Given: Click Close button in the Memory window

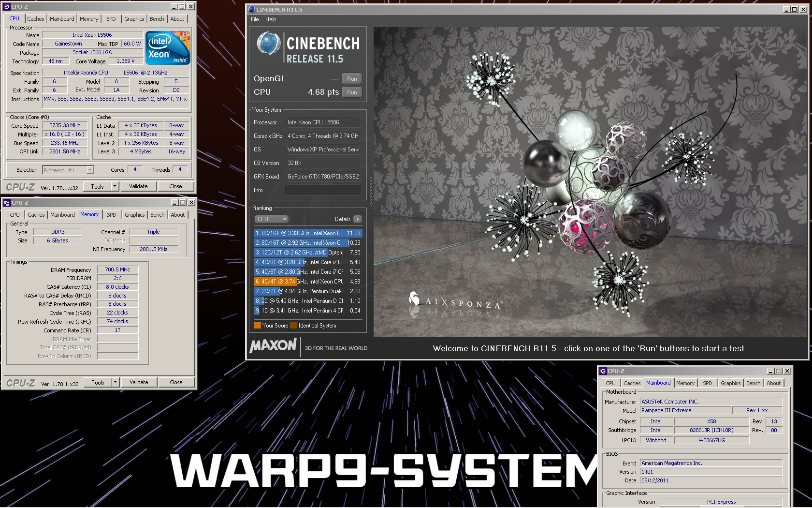Looking at the screenshot, I should coord(176,382).
